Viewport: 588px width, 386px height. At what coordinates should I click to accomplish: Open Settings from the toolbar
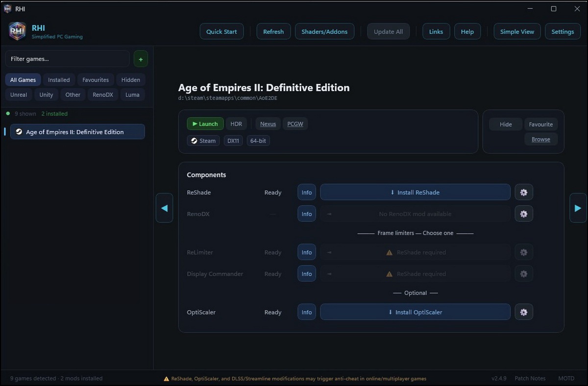(563, 31)
